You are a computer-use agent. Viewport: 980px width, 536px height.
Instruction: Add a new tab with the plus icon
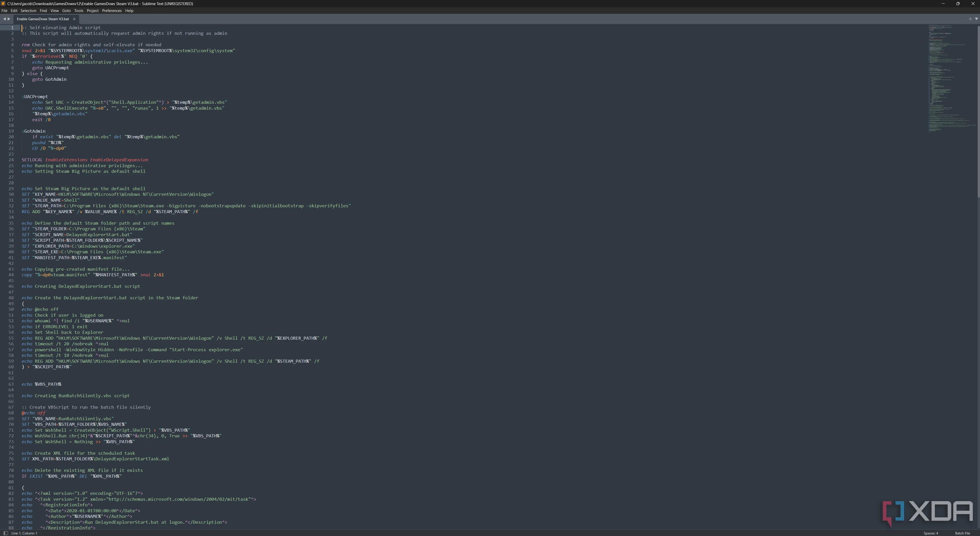[970, 19]
